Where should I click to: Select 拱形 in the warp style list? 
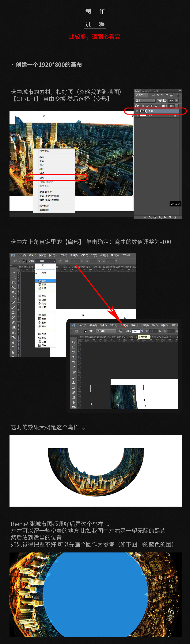click(x=45, y=296)
